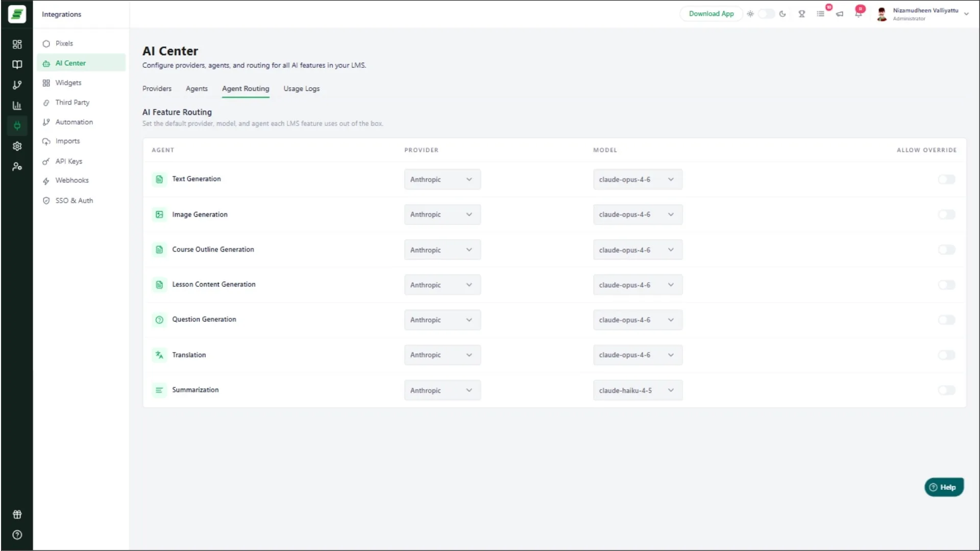Open the courses book icon in left rail
The height and width of the screenshot is (551, 980).
[x=17, y=65]
